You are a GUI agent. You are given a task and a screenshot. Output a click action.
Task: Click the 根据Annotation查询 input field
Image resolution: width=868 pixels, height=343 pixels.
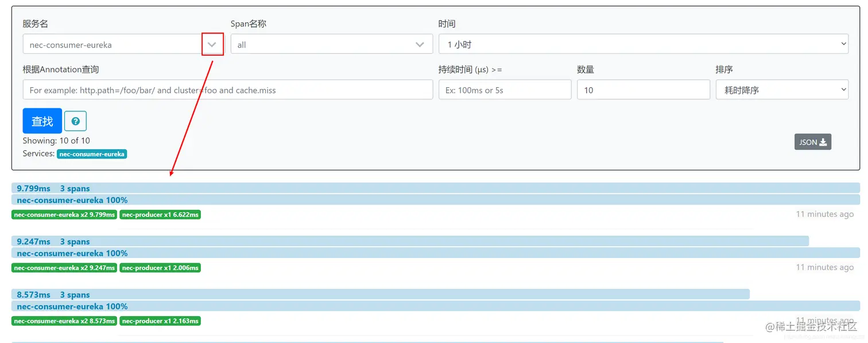click(228, 89)
